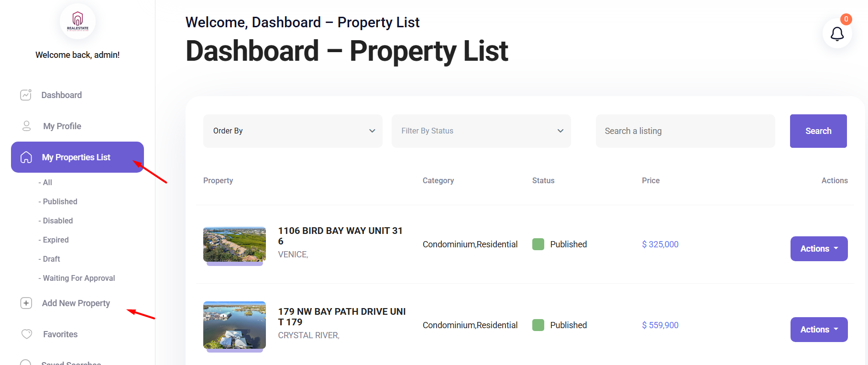Open Actions dropdown for 1106 Bird Bay Way
The image size is (868, 365).
pos(819,249)
